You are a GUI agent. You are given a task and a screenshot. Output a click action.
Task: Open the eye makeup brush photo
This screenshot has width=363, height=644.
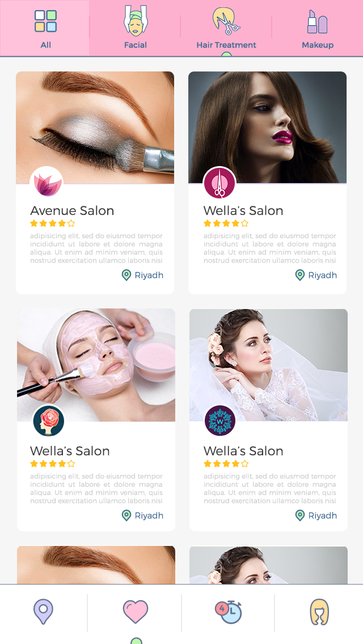point(95,128)
